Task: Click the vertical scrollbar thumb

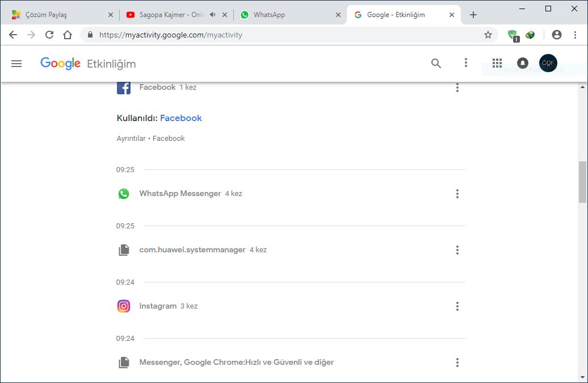Action: pyautogui.click(x=582, y=182)
